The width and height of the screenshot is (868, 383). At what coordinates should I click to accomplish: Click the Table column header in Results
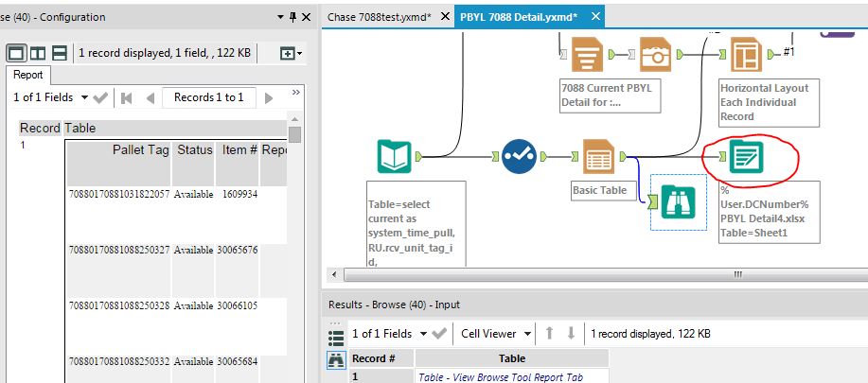(x=512, y=358)
